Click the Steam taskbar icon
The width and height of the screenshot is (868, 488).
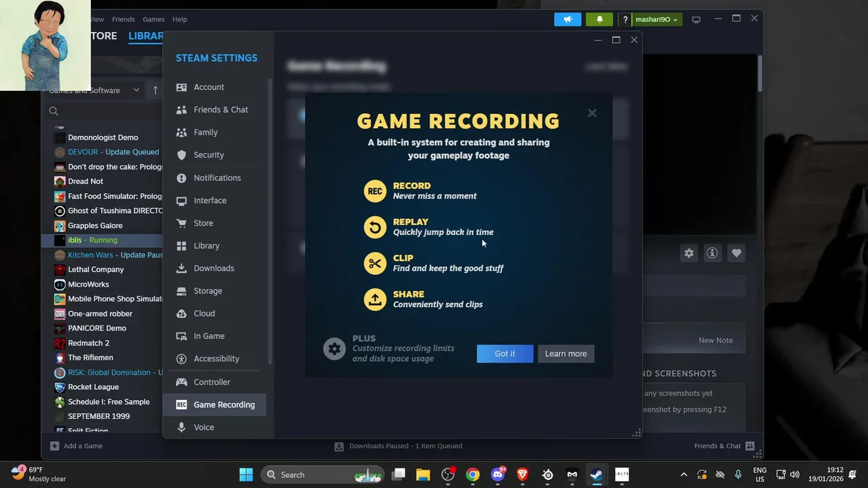click(x=597, y=474)
